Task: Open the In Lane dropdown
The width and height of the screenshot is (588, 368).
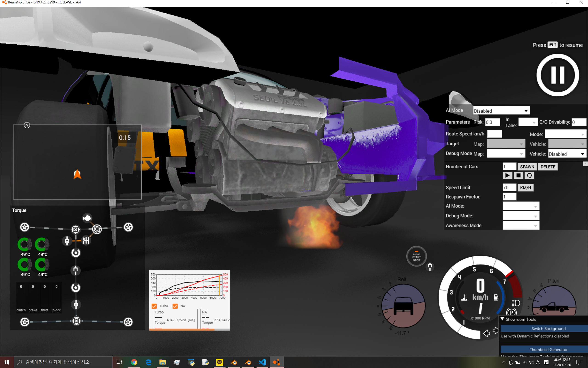Action: coord(528,122)
